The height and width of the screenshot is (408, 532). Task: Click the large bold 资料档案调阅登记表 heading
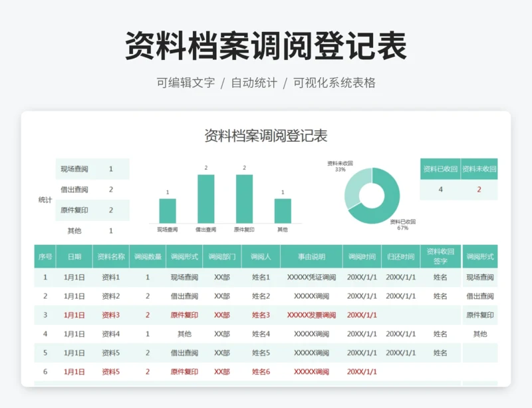point(266,46)
